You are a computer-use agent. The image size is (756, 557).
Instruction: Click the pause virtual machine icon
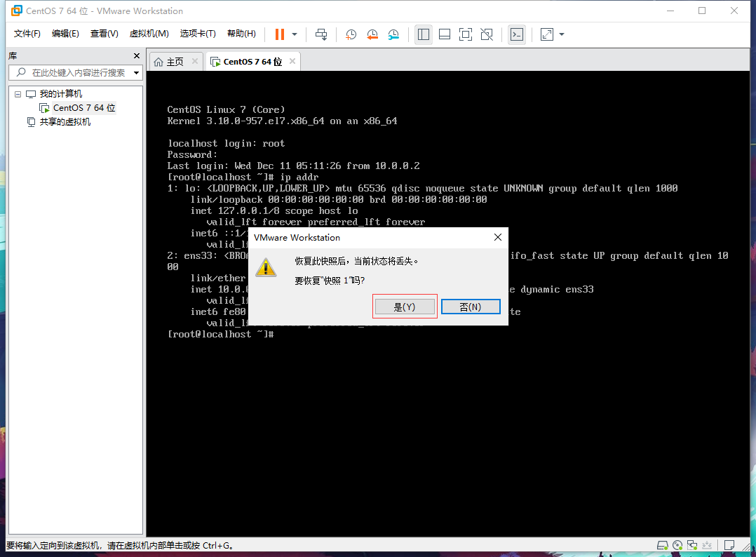(280, 34)
